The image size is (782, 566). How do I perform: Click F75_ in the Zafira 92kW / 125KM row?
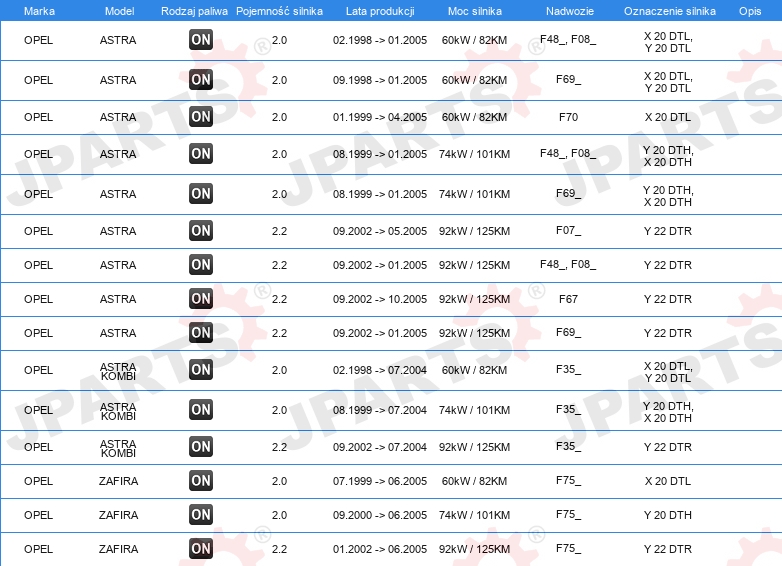click(569, 549)
